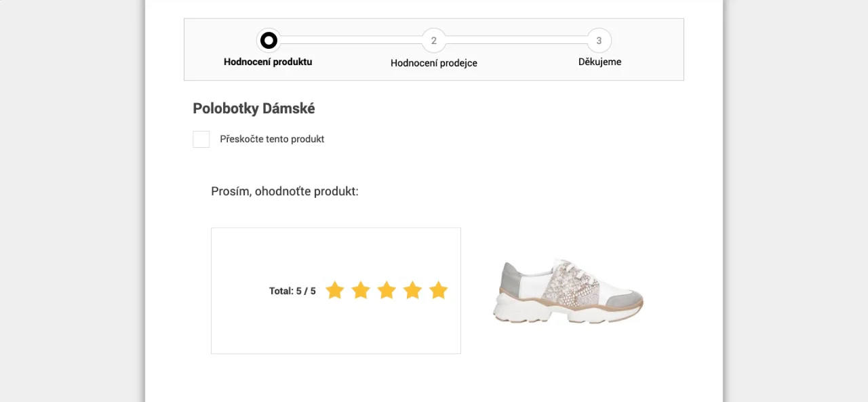Screen dimensions: 868x402
Task: Click the fifth rating star
Action: 439,291
